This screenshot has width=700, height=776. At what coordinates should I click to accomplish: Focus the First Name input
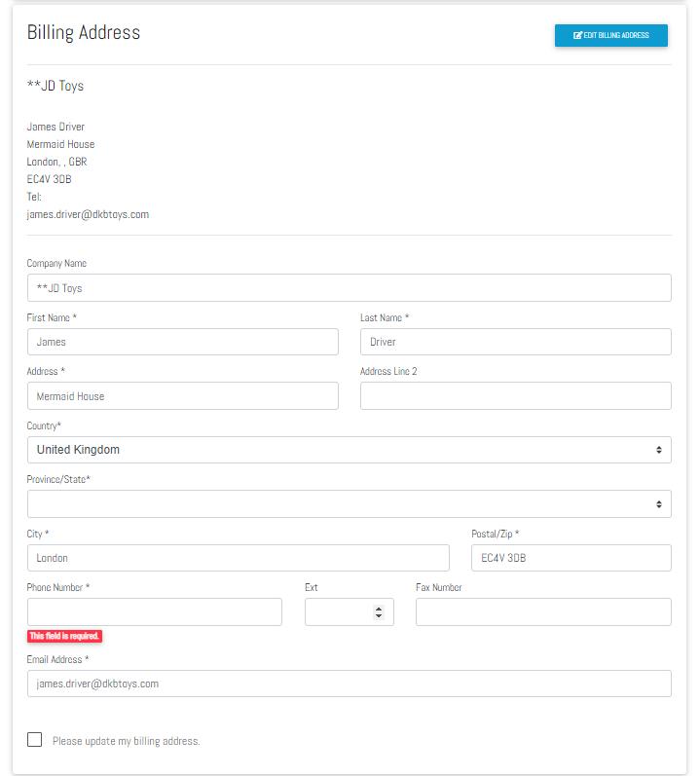[183, 342]
